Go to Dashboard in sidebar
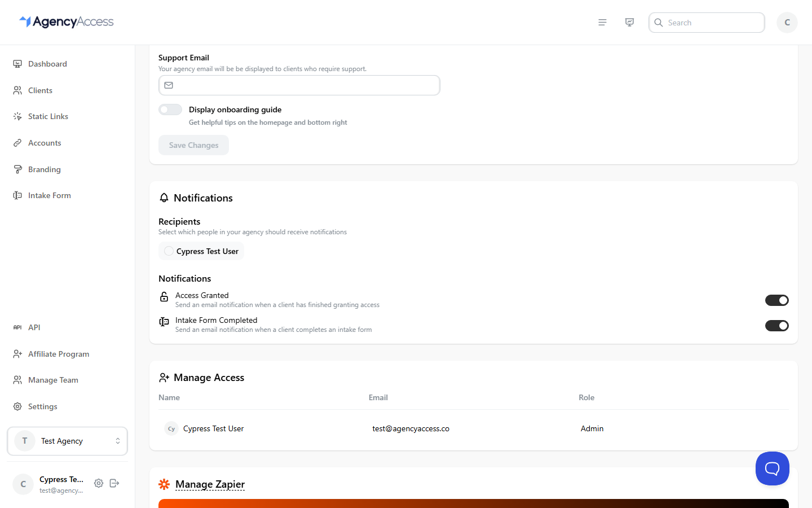 [x=47, y=64]
